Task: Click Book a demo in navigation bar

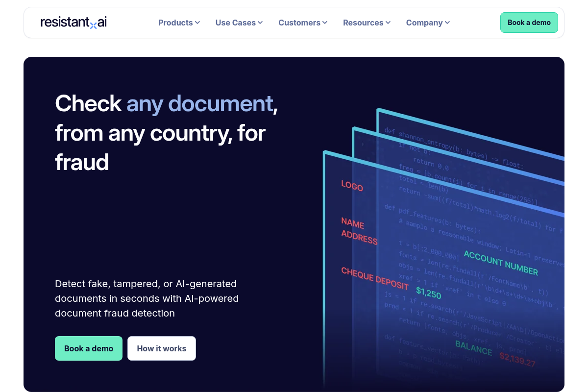Action: (x=529, y=23)
